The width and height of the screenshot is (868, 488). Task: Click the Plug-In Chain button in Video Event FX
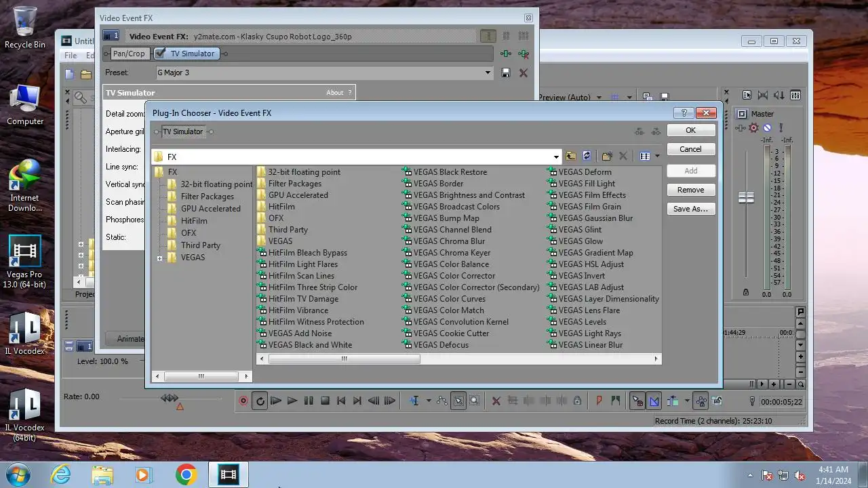click(x=506, y=54)
